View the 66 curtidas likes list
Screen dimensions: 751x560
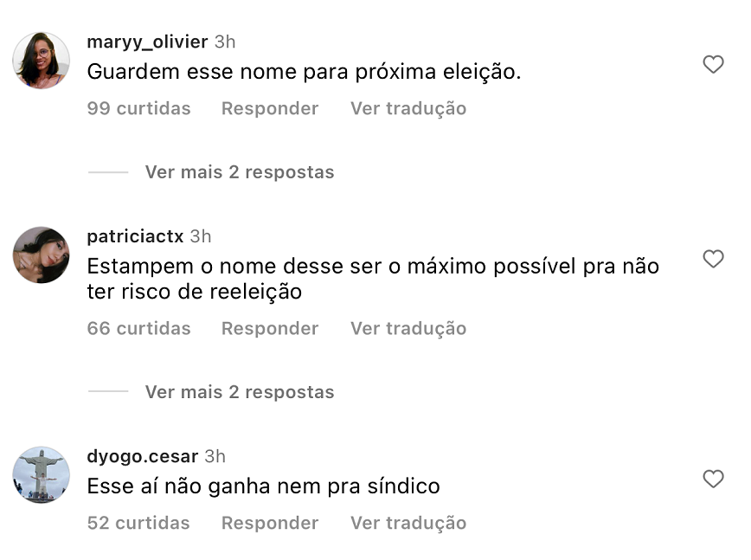pos(139,328)
